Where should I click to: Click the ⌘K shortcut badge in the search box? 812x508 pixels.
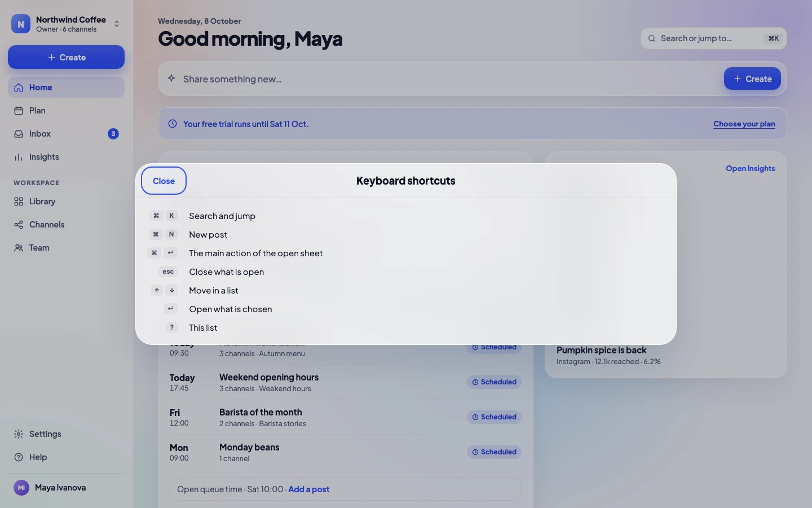[773, 38]
